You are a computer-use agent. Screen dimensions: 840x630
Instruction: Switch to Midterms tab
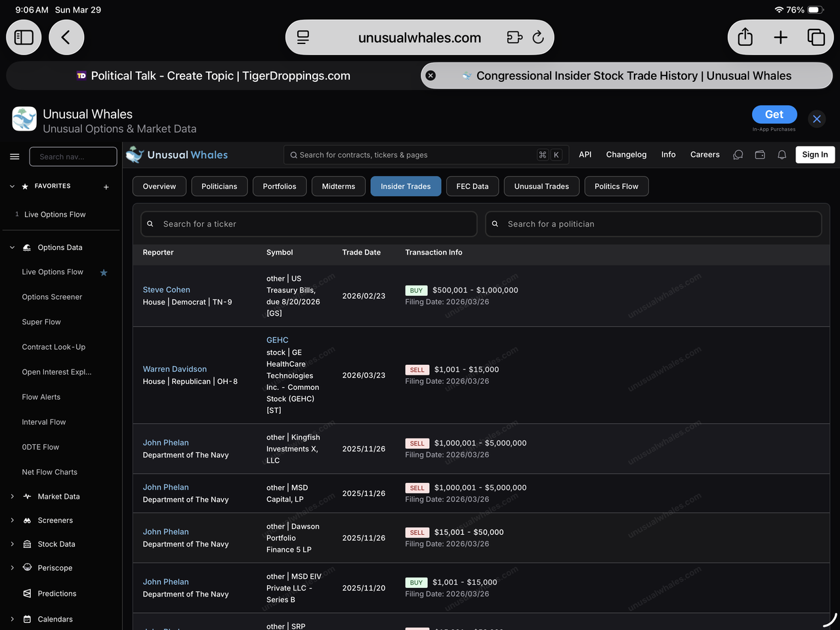339,186
